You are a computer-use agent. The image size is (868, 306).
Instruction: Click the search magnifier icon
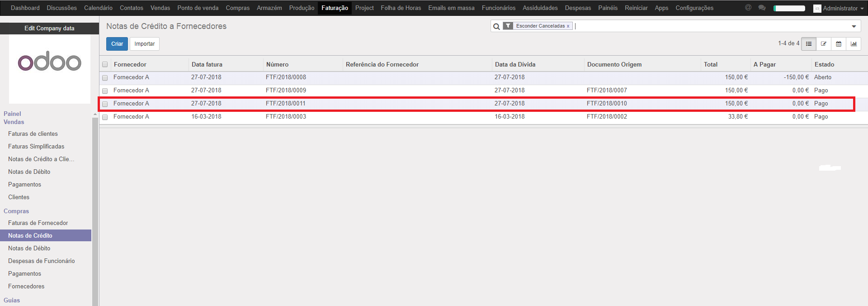496,26
